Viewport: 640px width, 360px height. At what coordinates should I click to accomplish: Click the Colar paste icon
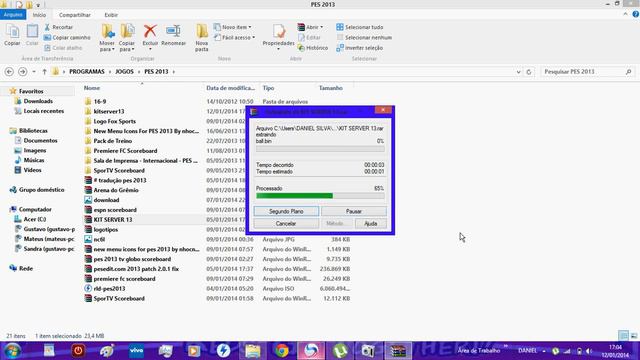(32, 35)
